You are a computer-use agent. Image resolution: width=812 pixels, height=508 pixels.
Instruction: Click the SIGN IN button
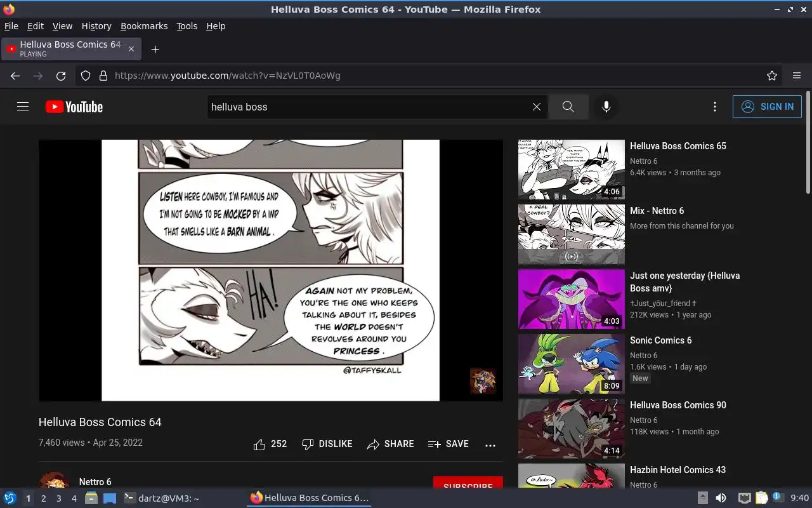coord(767,107)
